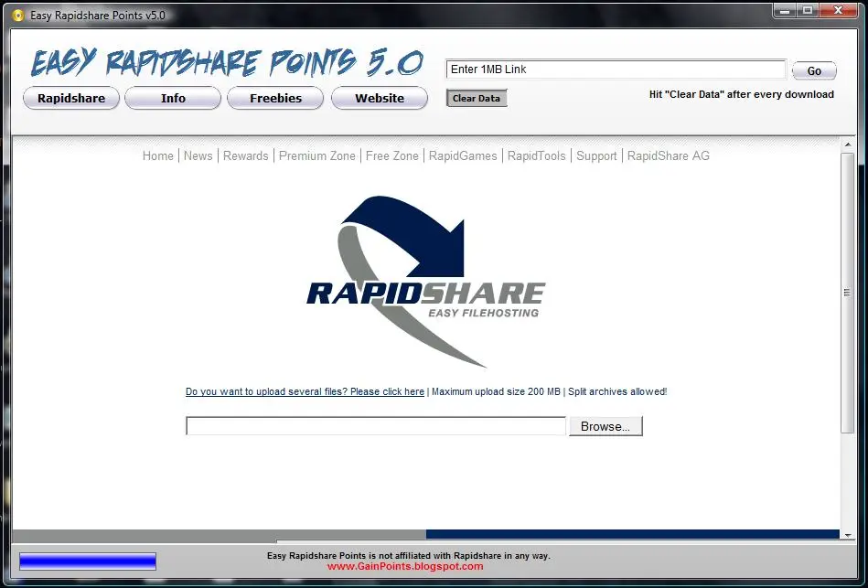868x588 pixels.
Task: Open the Premium Zone nav link
Action: 317,156
